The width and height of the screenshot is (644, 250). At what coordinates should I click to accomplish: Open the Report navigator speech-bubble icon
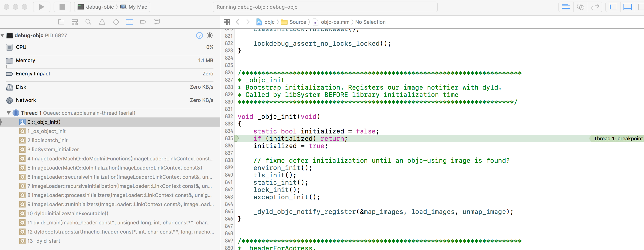coord(157,22)
